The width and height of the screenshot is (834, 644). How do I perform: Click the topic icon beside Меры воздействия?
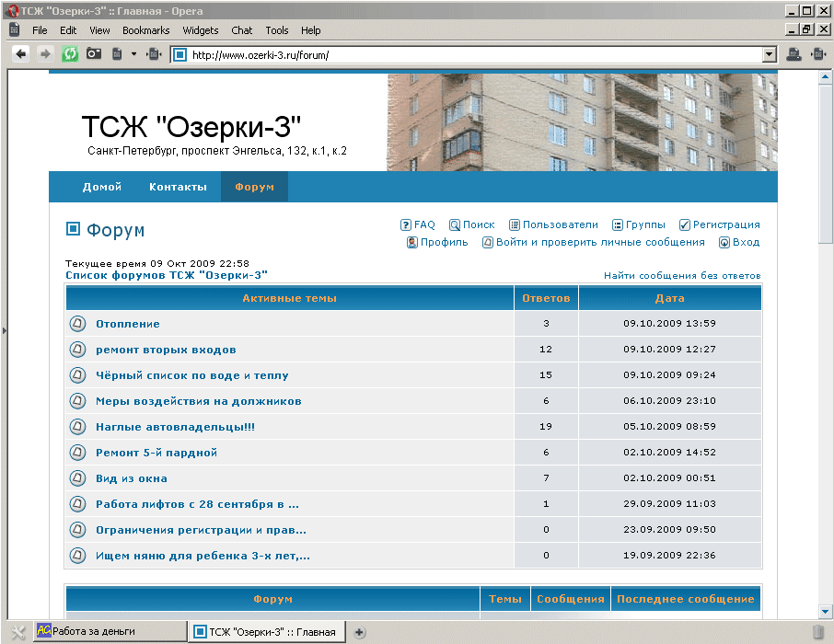tap(77, 401)
